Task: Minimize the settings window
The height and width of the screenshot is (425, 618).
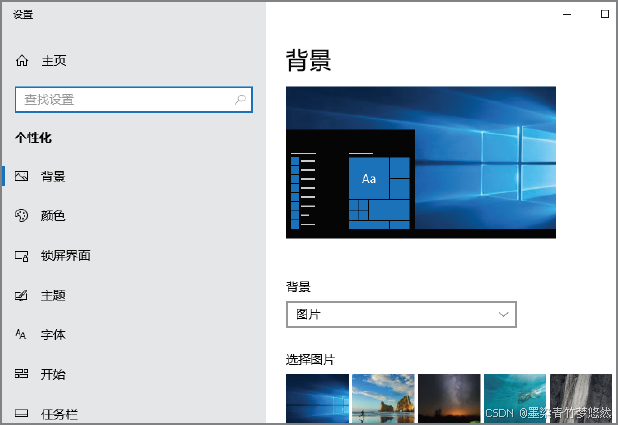Action: tap(567, 14)
